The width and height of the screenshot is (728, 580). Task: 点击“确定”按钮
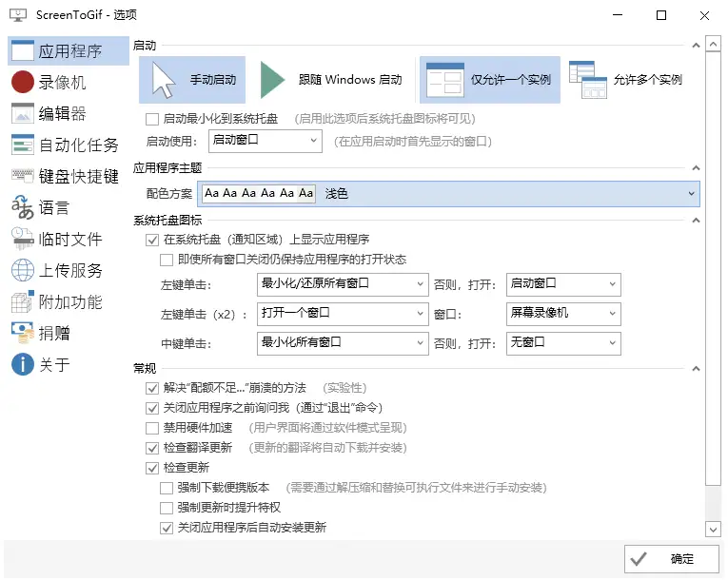click(671, 559)
